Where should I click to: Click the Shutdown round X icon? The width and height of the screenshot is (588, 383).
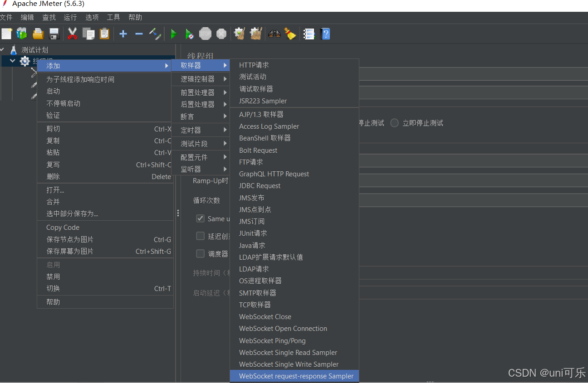[x=221, y=34]
